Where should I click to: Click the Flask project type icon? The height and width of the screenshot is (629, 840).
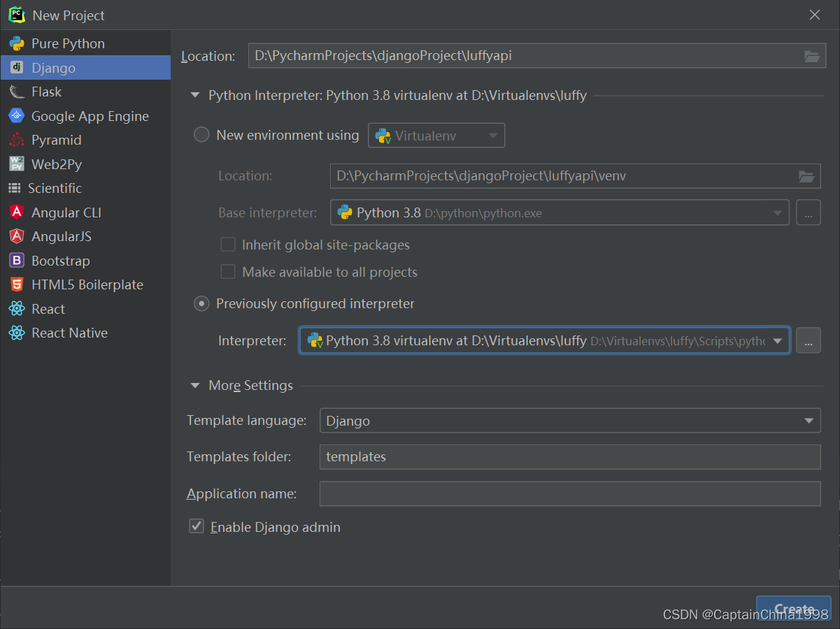(x=17, y=92)
